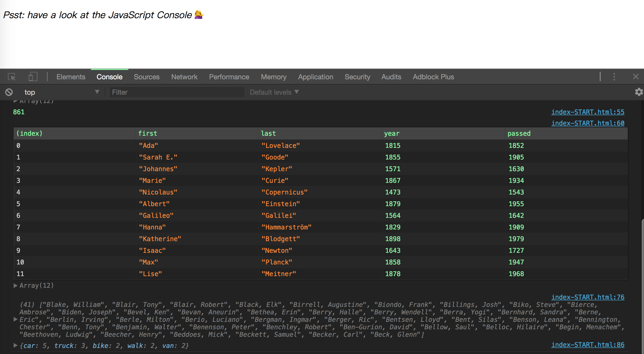The height and width of the screenshot is (354, 644).
Task: Toggle the device toolbar icon
Action: (x=33, y=76)
